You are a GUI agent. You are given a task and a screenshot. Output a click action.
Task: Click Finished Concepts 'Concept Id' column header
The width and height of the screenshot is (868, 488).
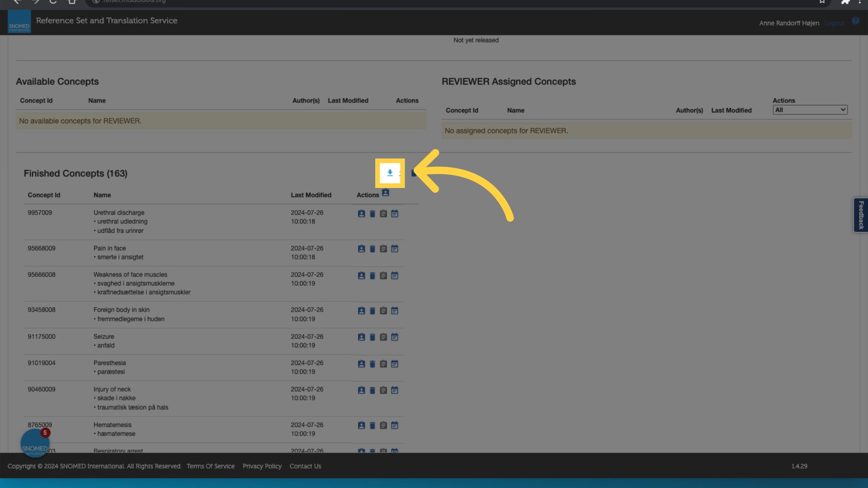(x=44, y=195)
